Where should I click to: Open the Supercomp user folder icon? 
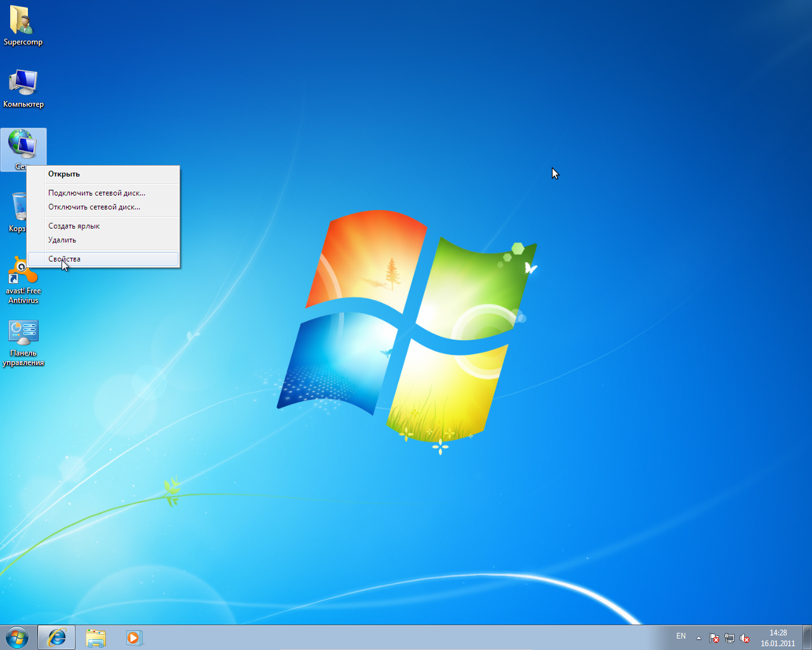point(23,25)
